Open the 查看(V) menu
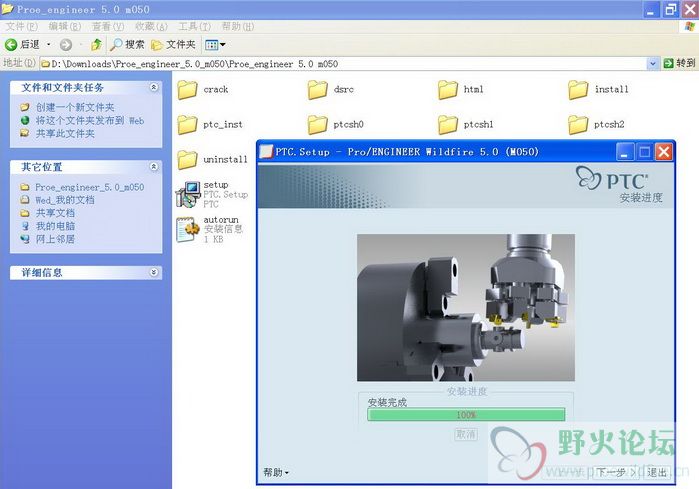Screen dimensions: 699x489 [x=108, y=27]
